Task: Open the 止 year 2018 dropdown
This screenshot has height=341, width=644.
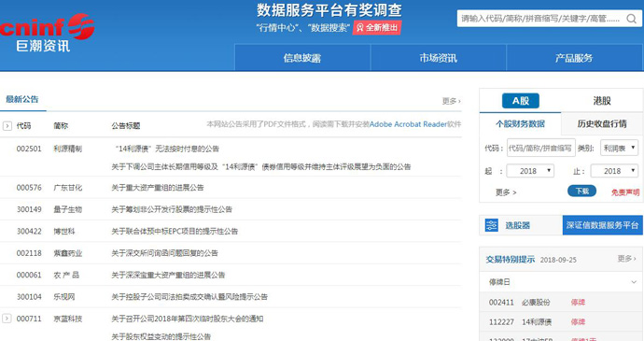Action: (614, 171)
